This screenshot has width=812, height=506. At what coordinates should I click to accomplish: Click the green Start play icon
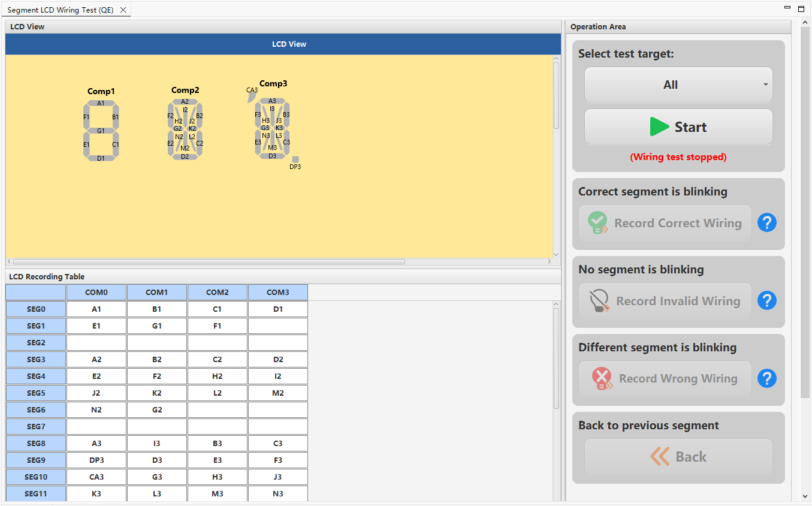click(659, 127)
